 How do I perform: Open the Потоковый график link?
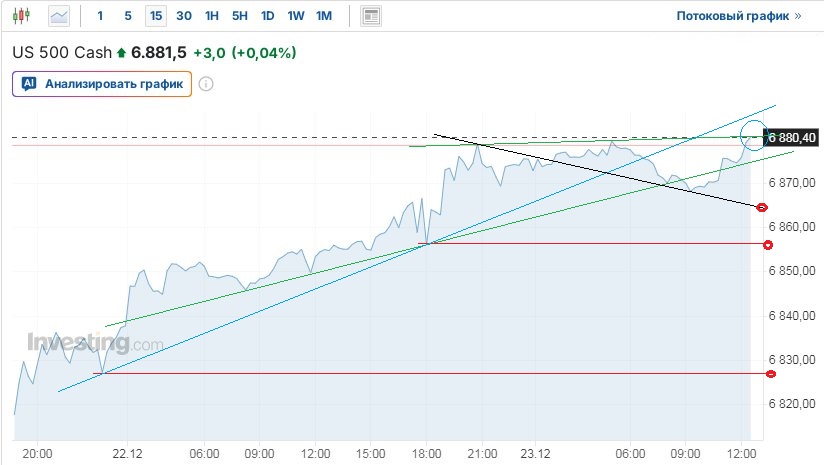739,16
